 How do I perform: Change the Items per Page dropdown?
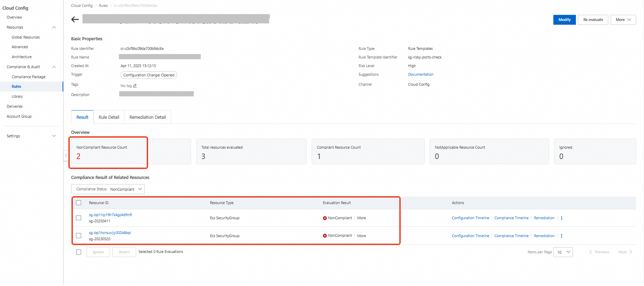[x=563, y=252]
